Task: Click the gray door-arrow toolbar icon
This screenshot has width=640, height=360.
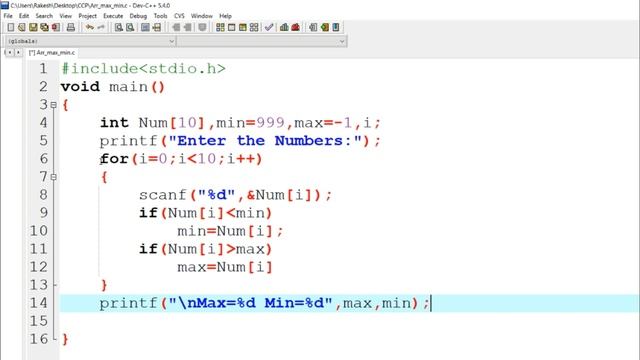Action: 313,27
